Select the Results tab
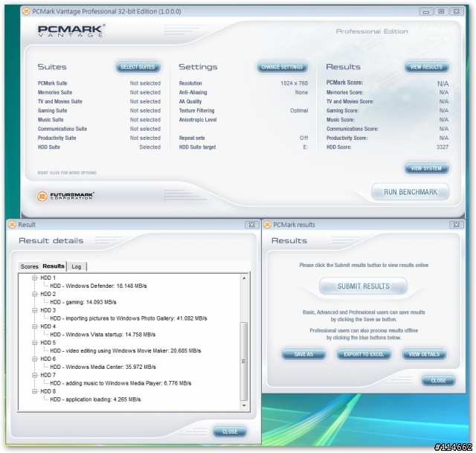 point(54,266)
